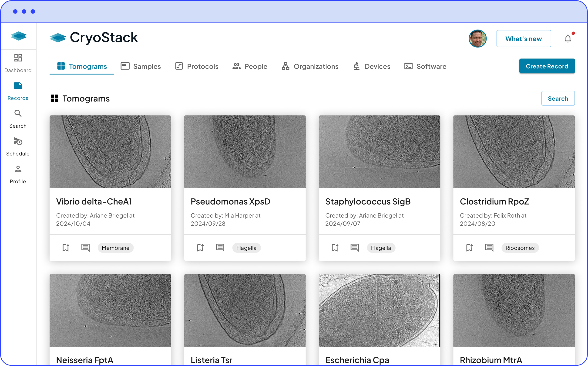Bookmark the Staphylococcus SigB tomogram

pos(335,248)
